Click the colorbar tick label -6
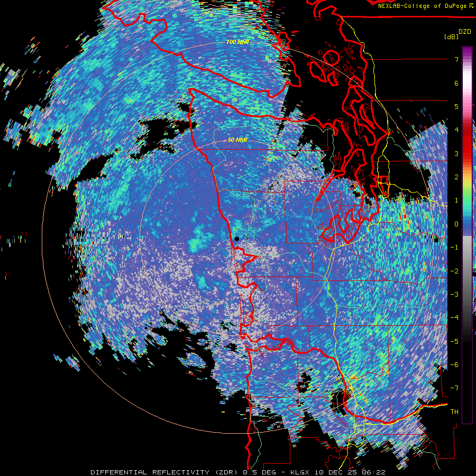Viewport: 476px width, 476px height. (x=454, y=365)
